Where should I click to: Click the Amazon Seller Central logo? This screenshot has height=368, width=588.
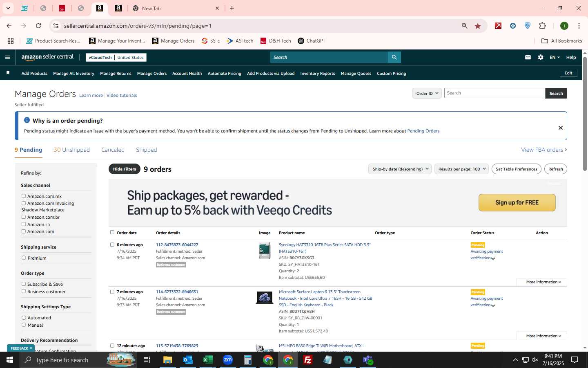point(47,57)
